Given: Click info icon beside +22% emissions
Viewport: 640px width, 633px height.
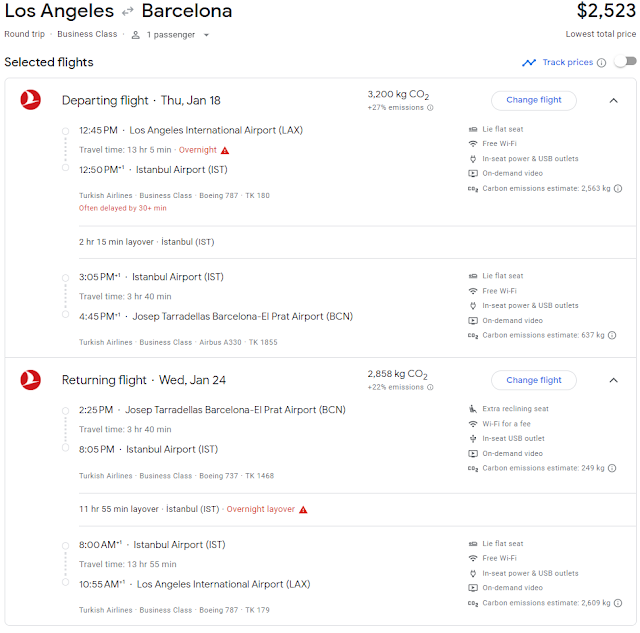Looking at the screenshot, I should click(430, 387).
